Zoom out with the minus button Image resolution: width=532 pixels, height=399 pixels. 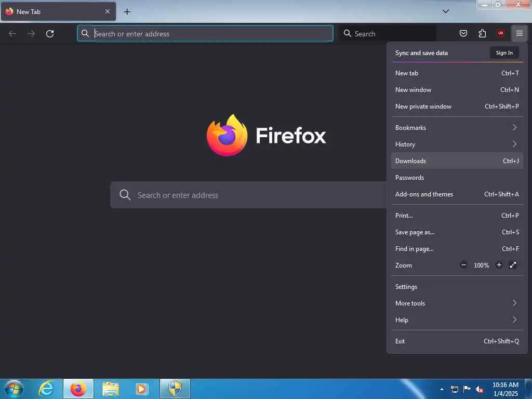click(463, 265)
